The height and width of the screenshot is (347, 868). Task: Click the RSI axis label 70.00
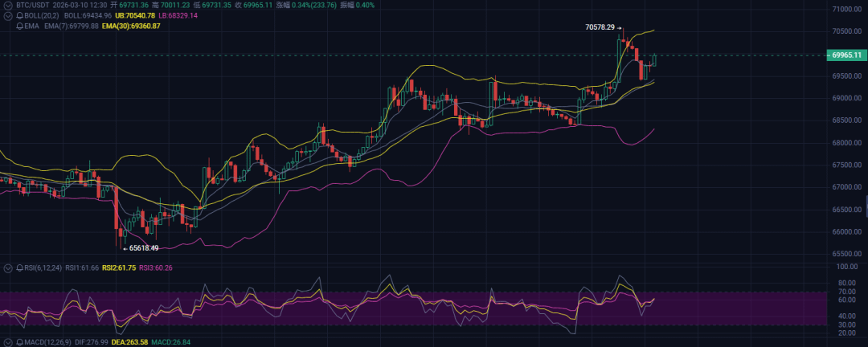[x=847, y=292]
